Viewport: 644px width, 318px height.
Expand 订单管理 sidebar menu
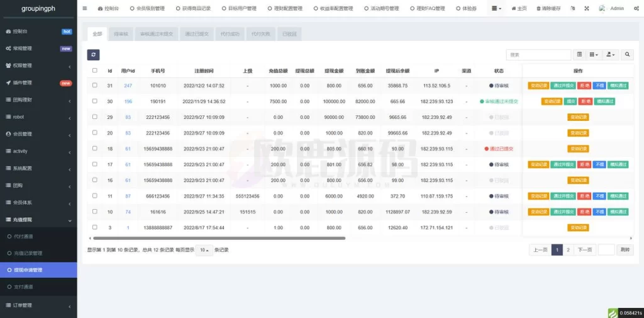point(38,305)
